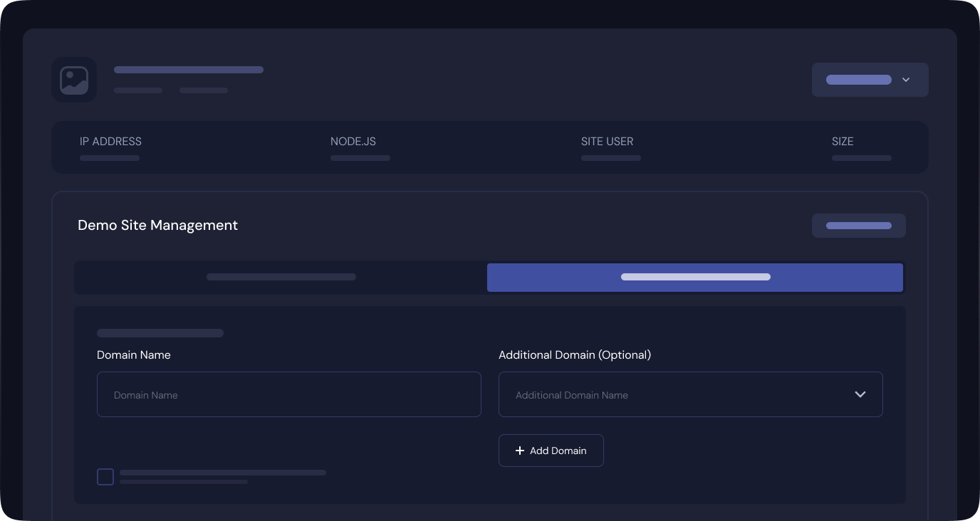Click the placeholder text next to the checkbox
Image resolution: width=980 pixels, height=521 pixels.
[x=222, y=473]
